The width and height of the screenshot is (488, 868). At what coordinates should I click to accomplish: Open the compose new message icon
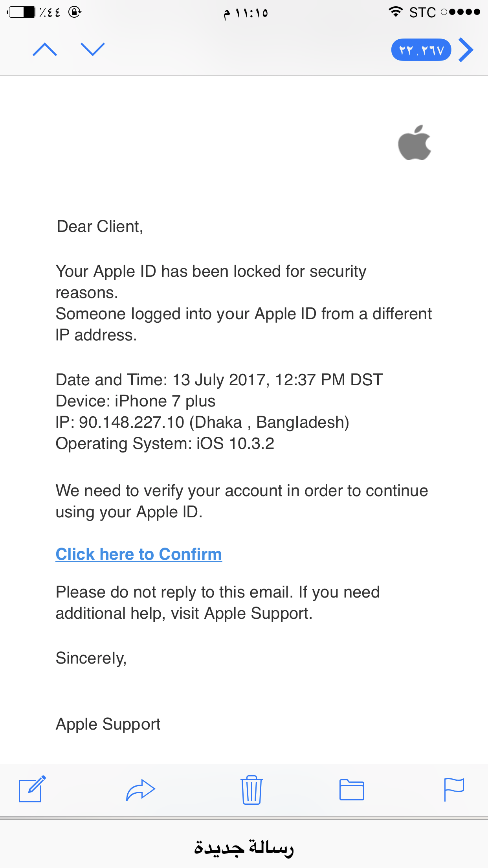coord(31,790)
